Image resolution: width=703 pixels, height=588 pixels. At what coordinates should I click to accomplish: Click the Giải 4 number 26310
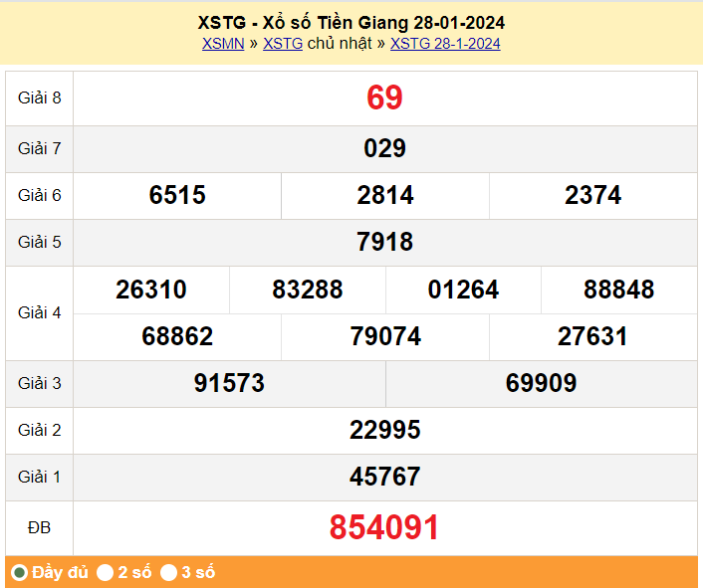click(151, 290)
